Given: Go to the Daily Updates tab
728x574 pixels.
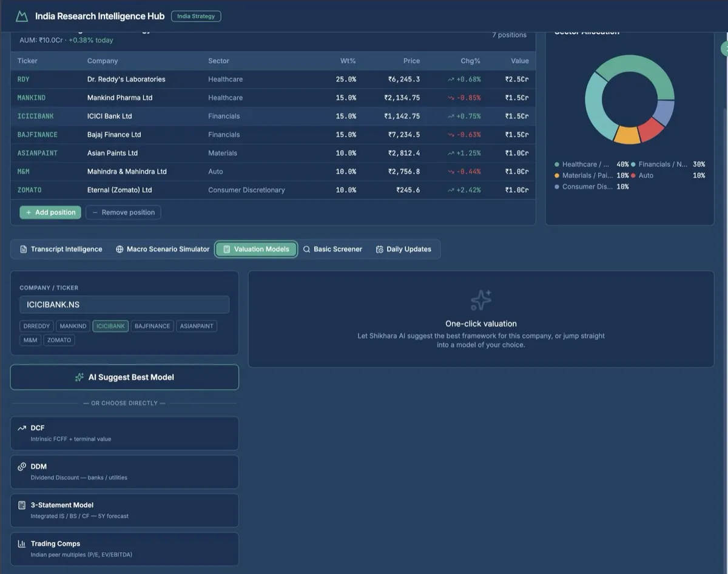Looking at the screenshot, I should (x=403, y=249).
